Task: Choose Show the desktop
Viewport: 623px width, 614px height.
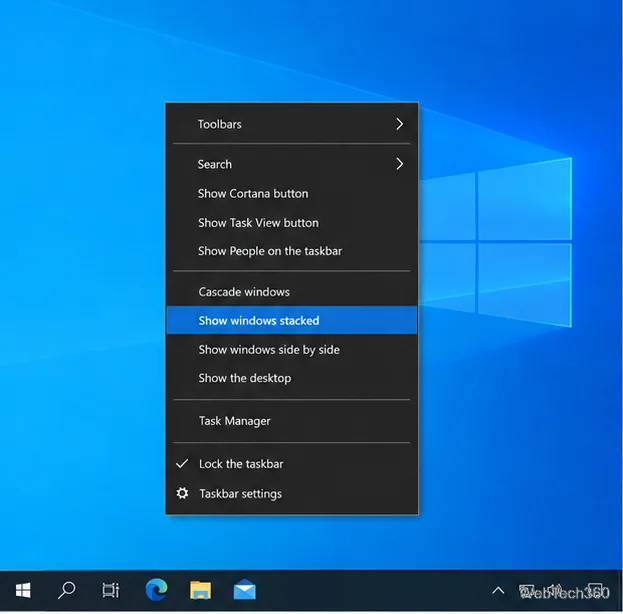Action: click(x=292, y=378)
